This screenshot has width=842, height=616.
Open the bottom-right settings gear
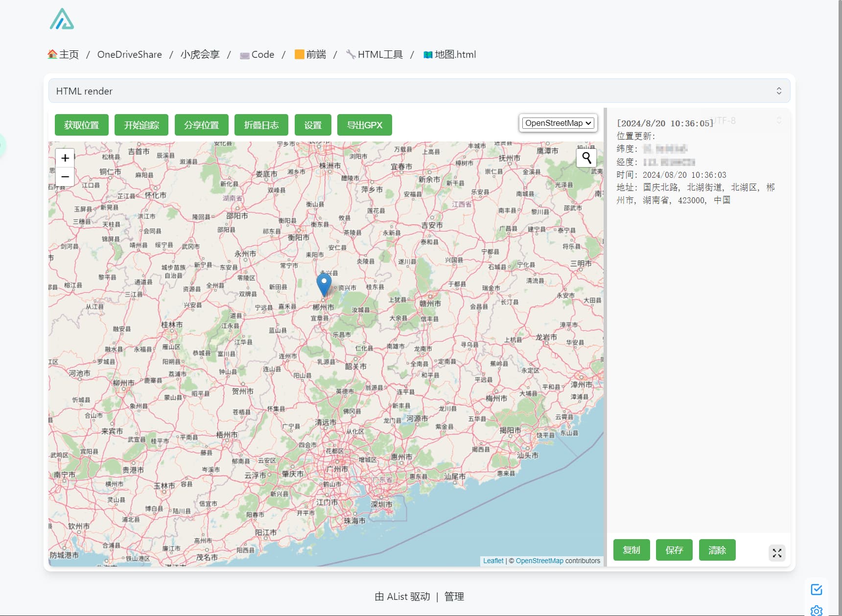click(816, 611)
